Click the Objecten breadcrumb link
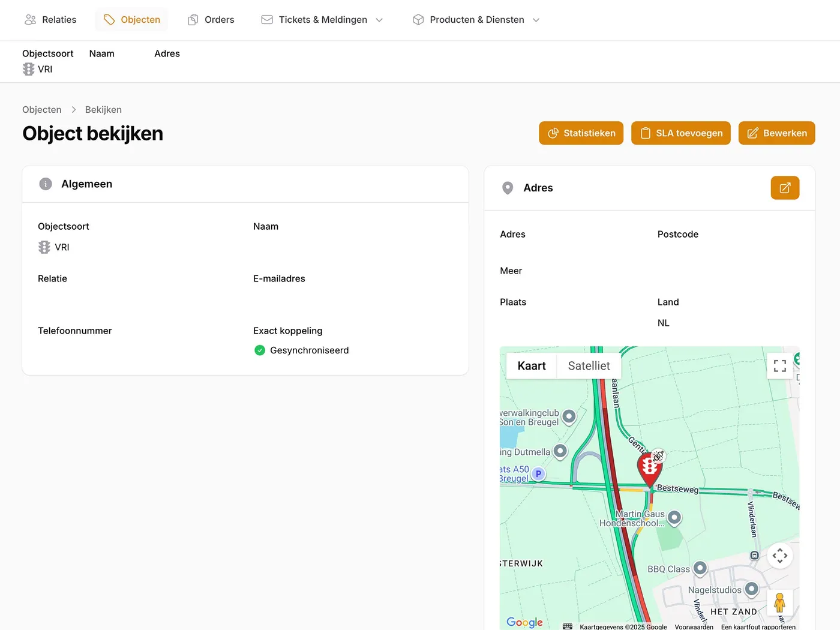Screen dimensions: 840x630 tap(42, 110)
